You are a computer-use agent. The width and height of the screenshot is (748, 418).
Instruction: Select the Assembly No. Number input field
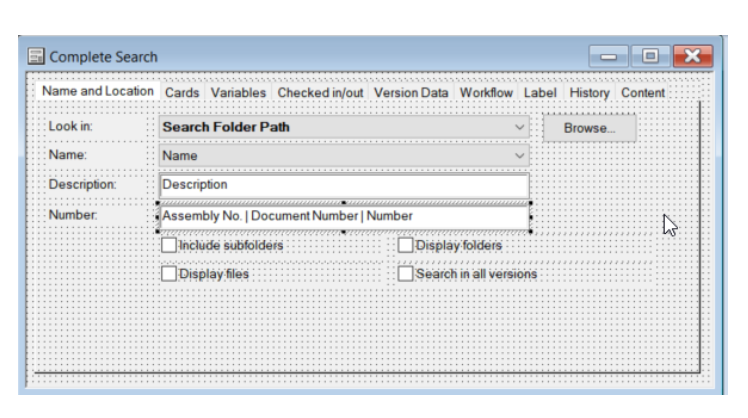pyautogui.click(x=343, y=216)
